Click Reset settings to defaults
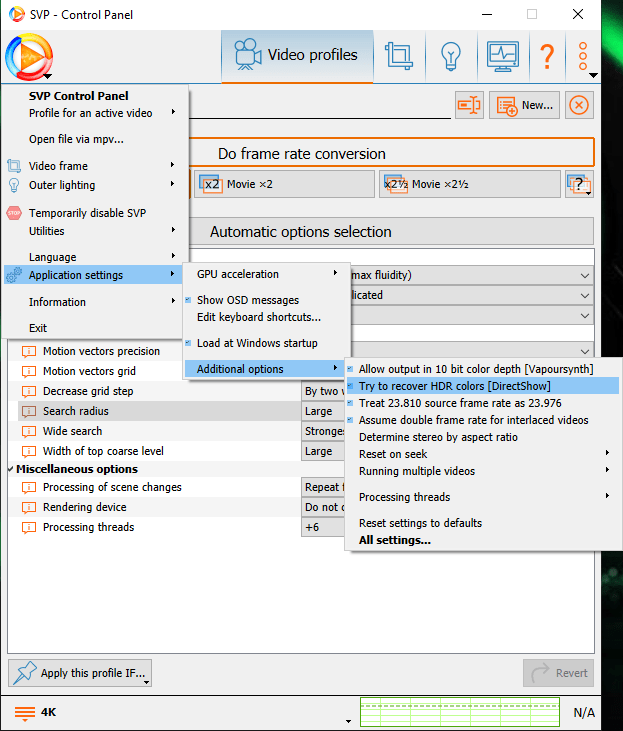This screenshot has height=731, width=623. tap(483, 523)
